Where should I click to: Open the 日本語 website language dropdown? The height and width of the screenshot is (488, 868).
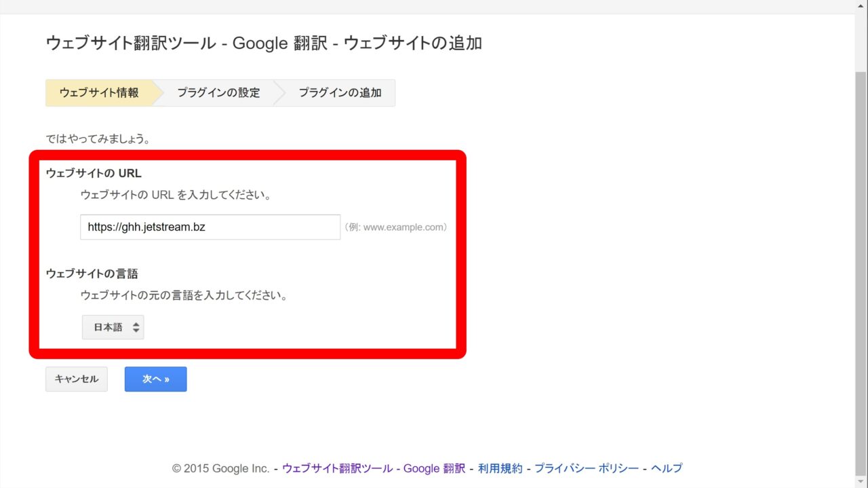(112, 327)
